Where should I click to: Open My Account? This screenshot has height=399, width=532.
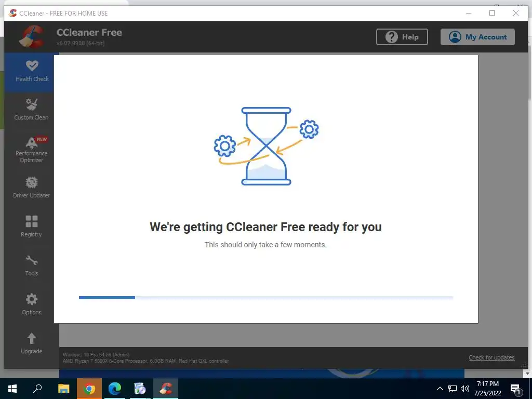tap(477, 37)
